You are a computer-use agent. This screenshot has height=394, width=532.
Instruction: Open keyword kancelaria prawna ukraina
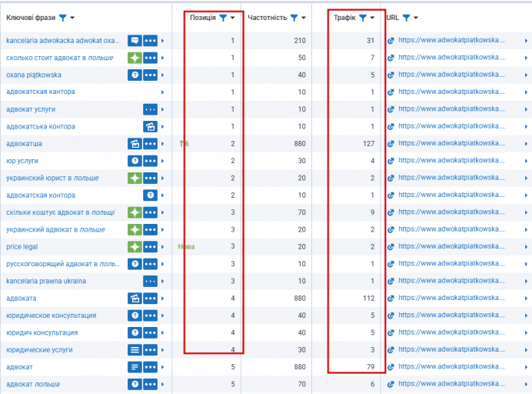[x=46, y=281]
